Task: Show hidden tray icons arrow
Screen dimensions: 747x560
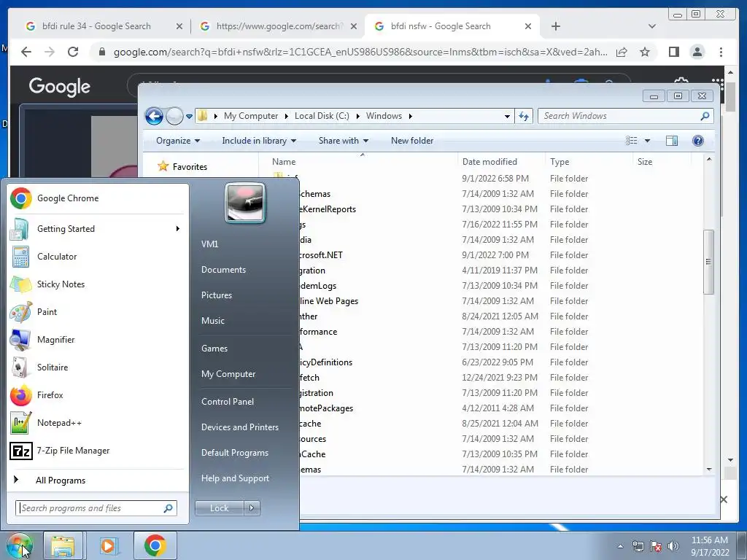Action: point(620,546)
